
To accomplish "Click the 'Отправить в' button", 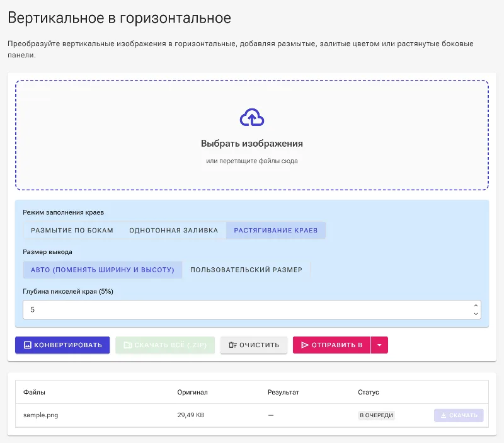I will [332, 345].
